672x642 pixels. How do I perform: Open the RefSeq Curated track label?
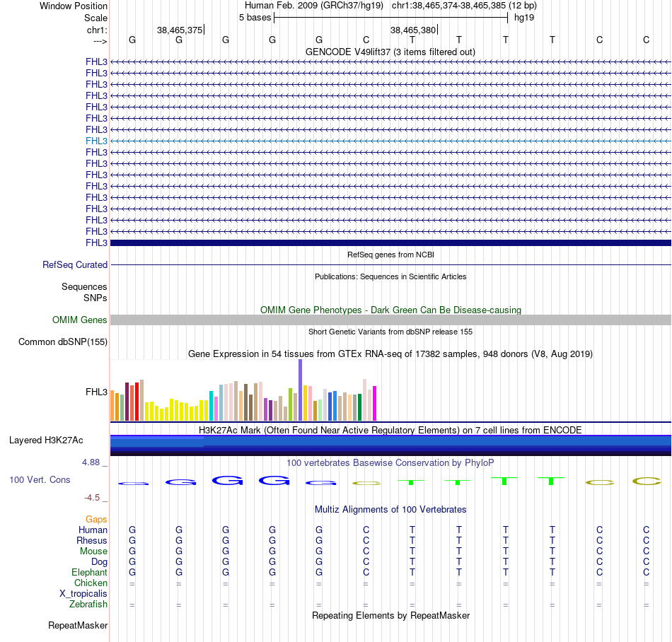click(x=75, y=264)
